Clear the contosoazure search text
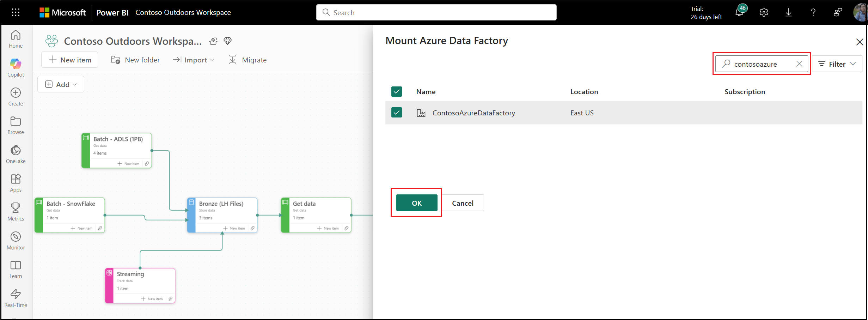Viewport: 868px width, 320px height. click(799, 64)
